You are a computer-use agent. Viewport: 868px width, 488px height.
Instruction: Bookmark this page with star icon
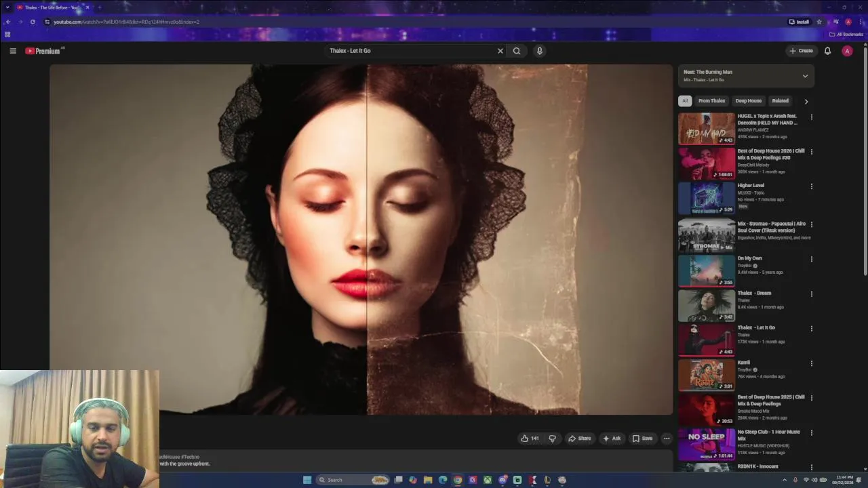(x=819, y=22)
